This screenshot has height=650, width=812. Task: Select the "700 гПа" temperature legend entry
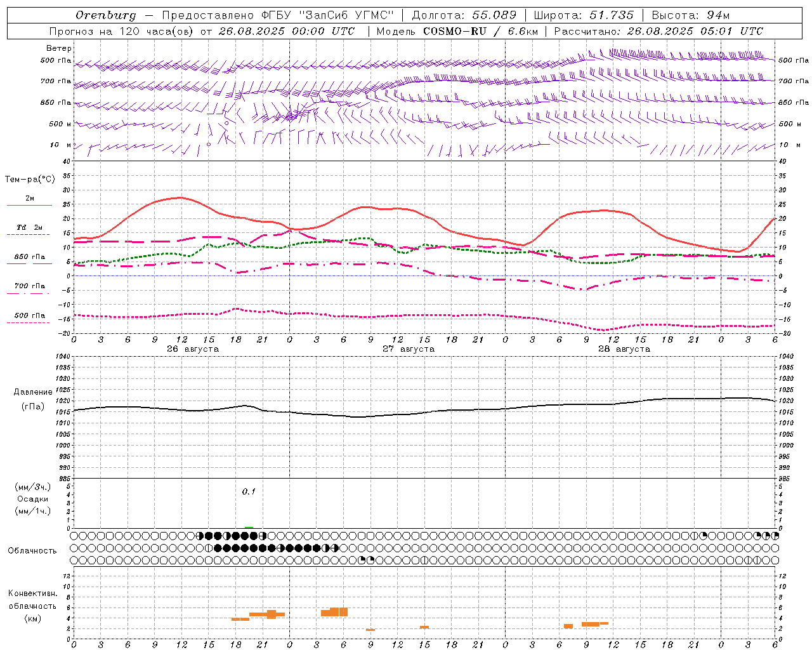click(x=29, y=286)
